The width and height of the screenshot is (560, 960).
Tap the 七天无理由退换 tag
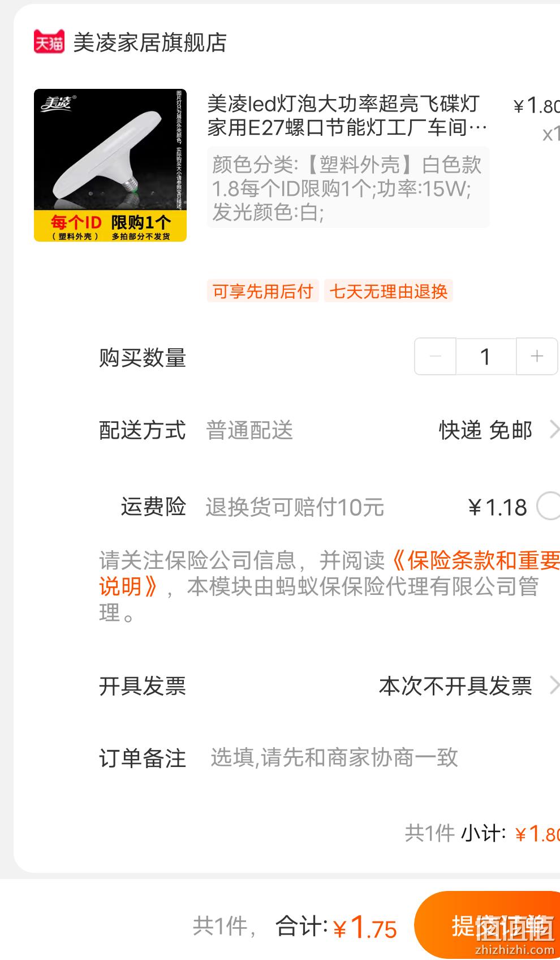coord(389,291)
